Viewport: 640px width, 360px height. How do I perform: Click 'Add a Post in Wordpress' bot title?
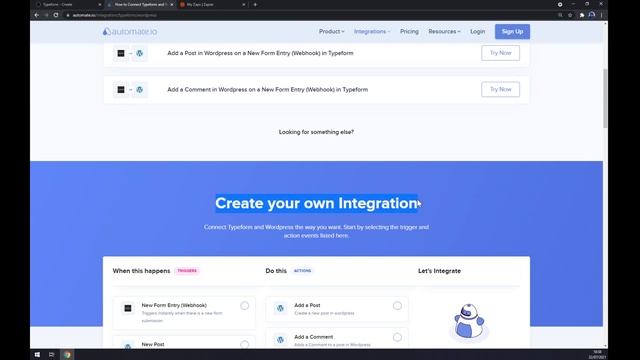[260, 53]
